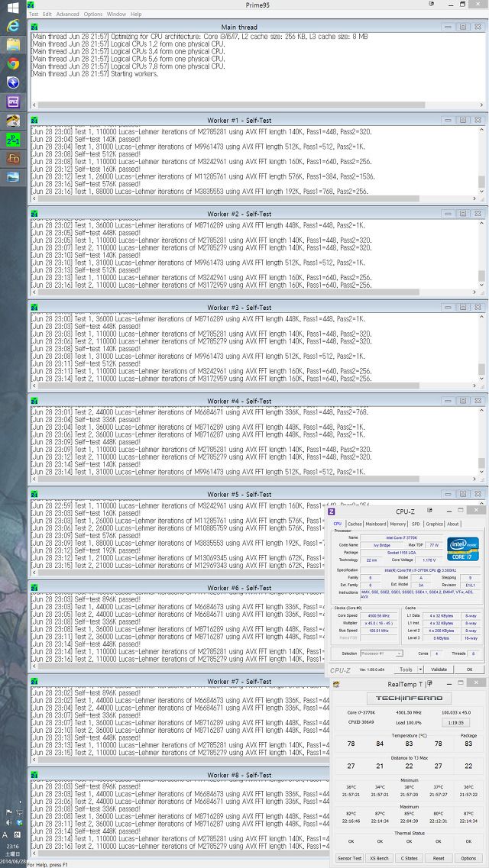
Task: Click the OK button in CPU-Z
Action: 469,670
